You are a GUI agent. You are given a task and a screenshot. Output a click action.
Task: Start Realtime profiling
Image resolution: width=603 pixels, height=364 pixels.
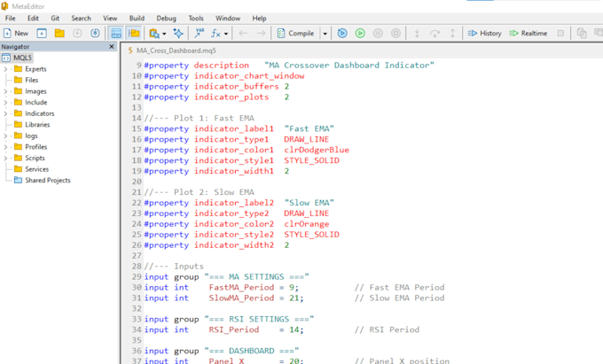coord(528,34)
